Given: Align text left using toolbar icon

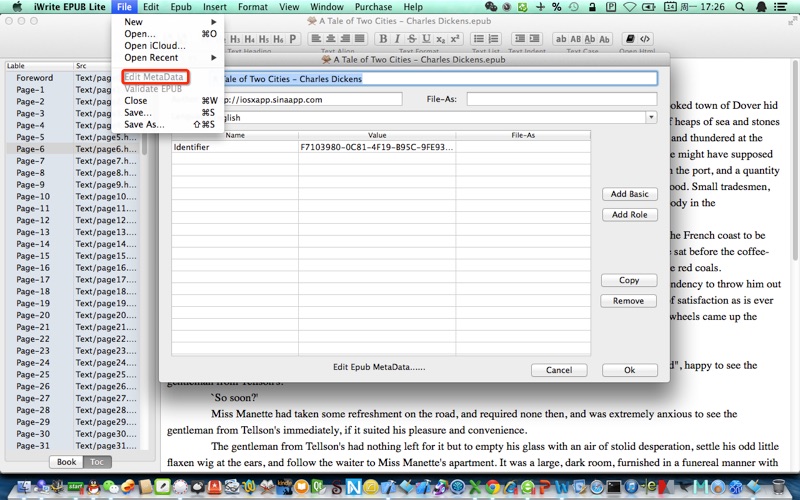Looking at the screenshot, I should (x=316, y=39).
